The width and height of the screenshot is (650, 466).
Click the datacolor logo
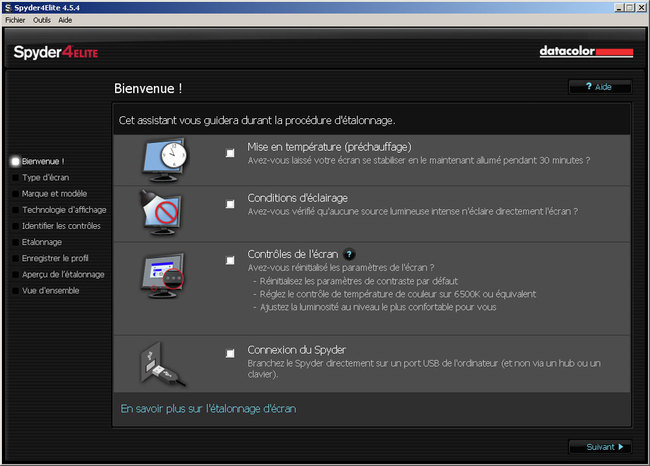(586, 51)
